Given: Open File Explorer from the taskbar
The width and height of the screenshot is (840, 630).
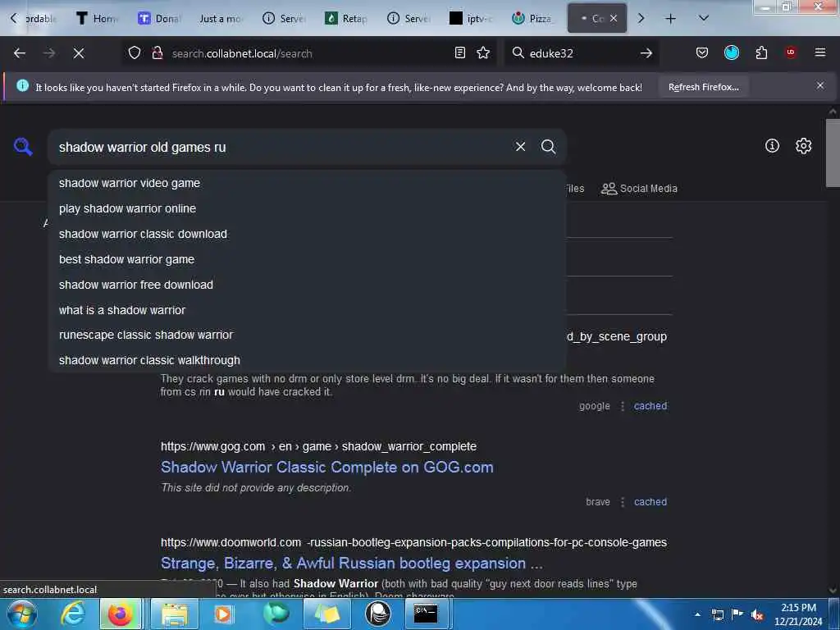Looking at the screenshot, I should pyautogui.click(x=174, y=614).
